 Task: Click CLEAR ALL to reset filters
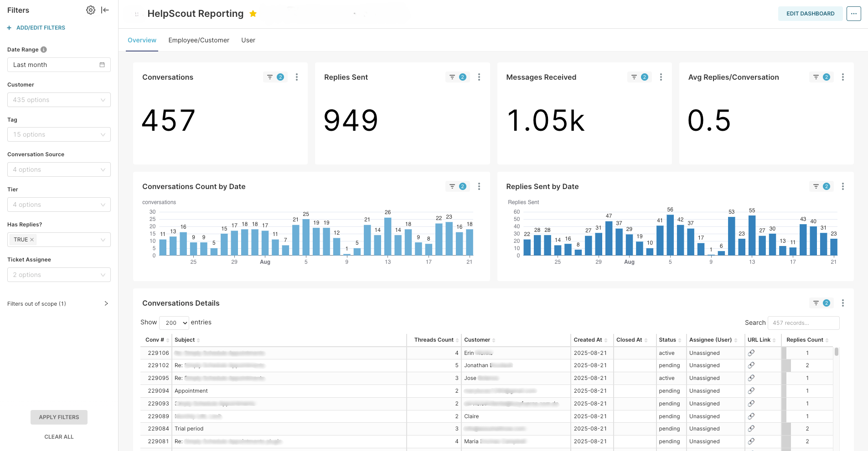(59, 436)
